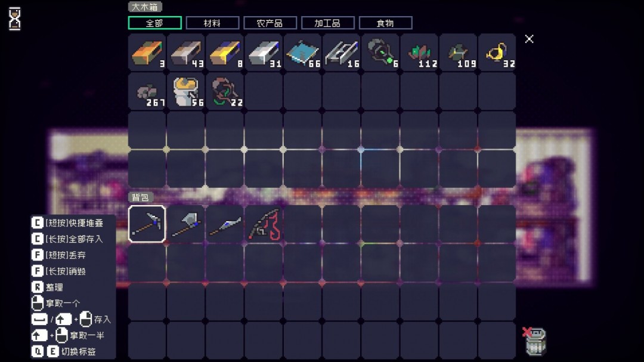Viewport: 644px width, 362px height.
Task: Select the item stack showing 112
Action: 419,53
